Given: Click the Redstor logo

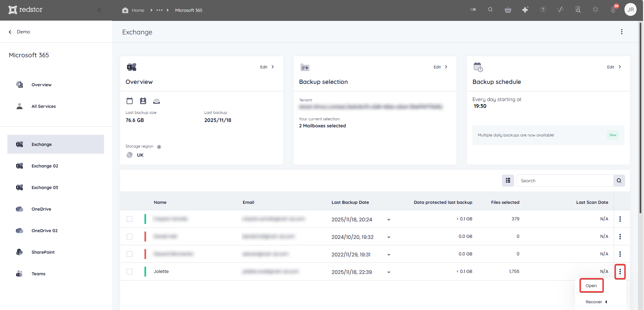Looking at the screenshot, I should [26, 10].
